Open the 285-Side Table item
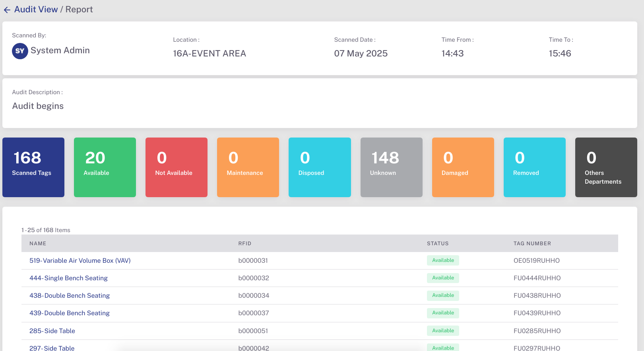Image resolution: width=644 pixels, height=351 pixels. [52, 331]
